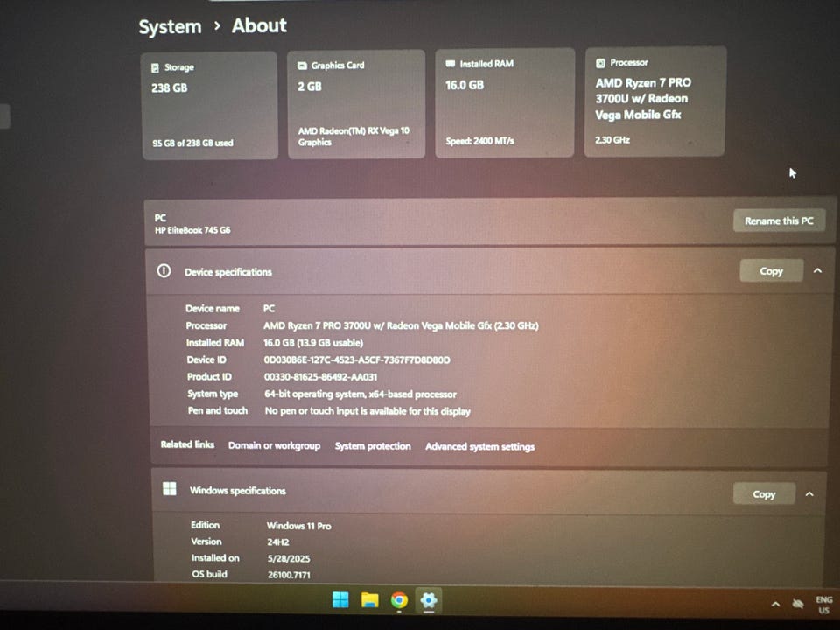Select the processor name in Device specifications
This screenshot has width=840, height=630.
click(402, 325)
